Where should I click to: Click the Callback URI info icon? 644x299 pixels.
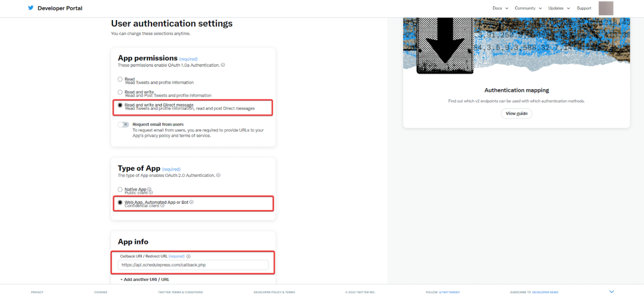(188, 256)
